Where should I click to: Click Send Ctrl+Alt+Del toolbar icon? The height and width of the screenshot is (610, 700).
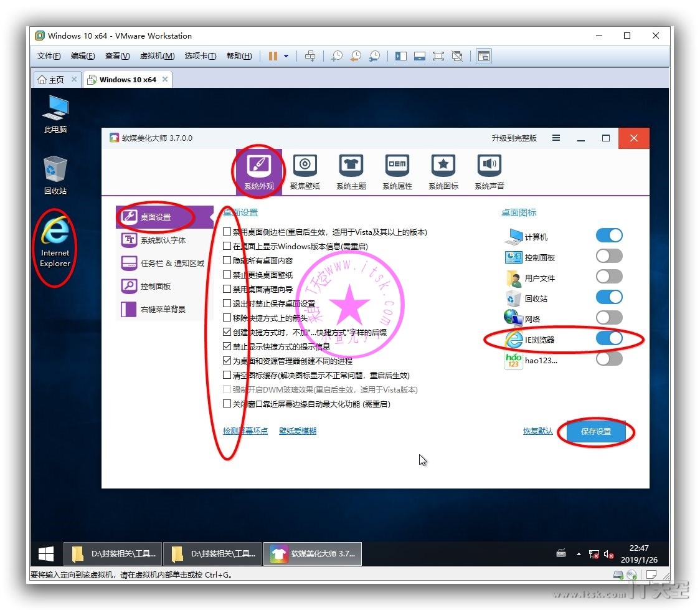click(310, 56)
